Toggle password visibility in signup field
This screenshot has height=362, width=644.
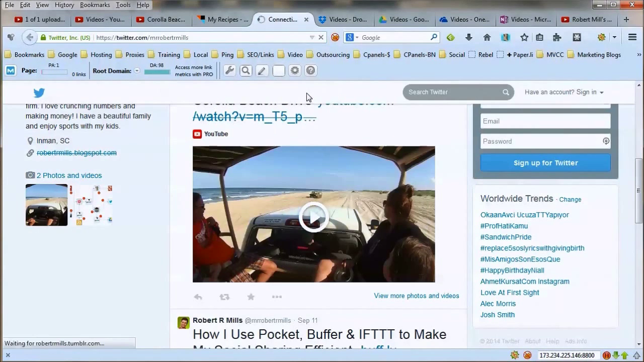point(606,141)
